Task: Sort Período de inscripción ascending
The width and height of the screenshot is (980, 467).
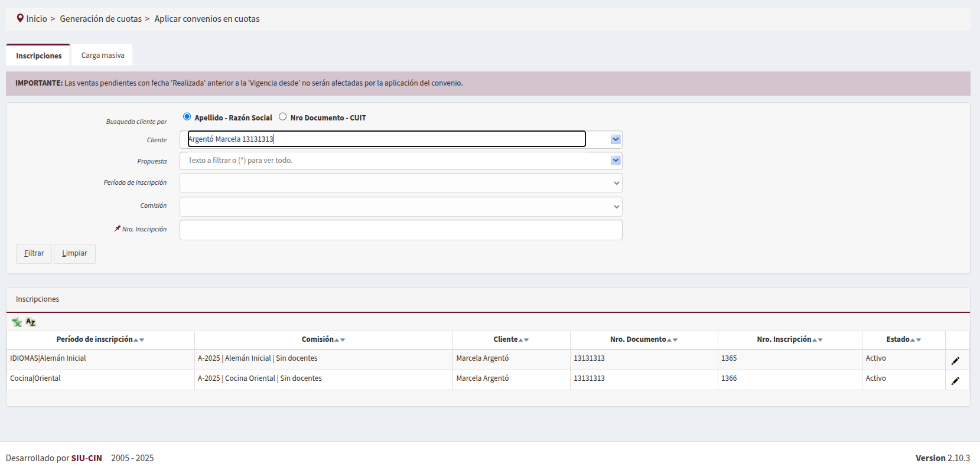Action: (136, 340)
